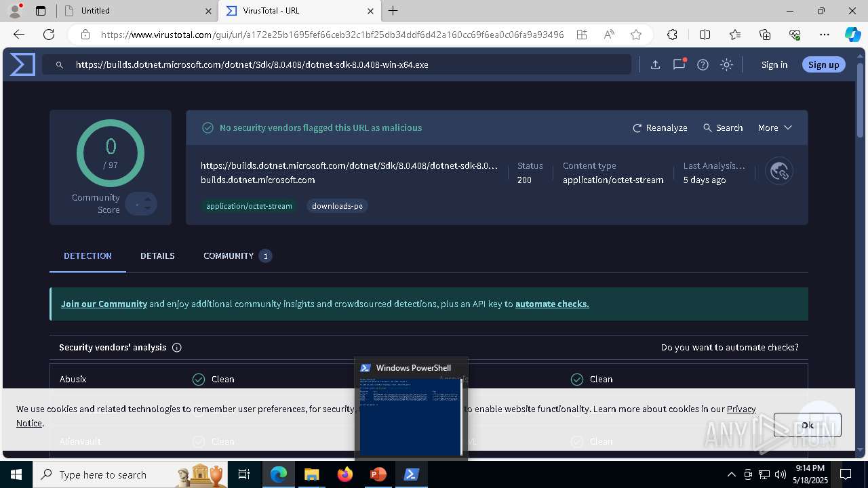Open the tab actions menu icon
This screenshot has height=488, width=868.
(41, 11)
